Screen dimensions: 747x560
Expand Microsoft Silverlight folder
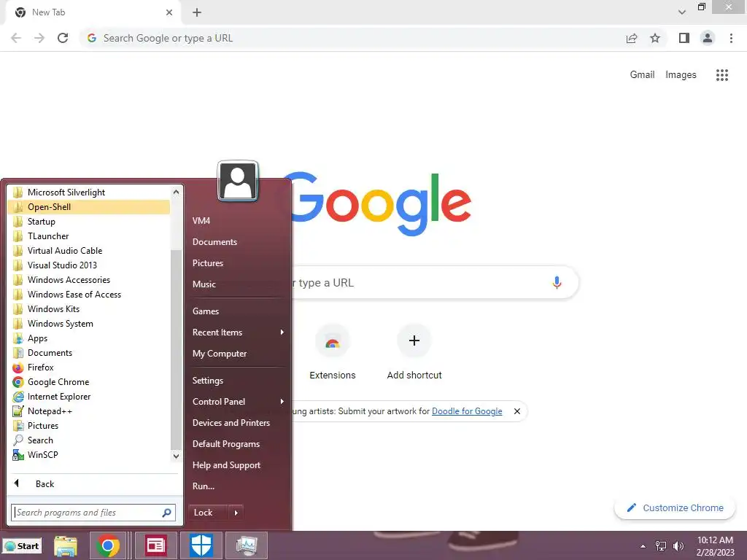(88, 192)
